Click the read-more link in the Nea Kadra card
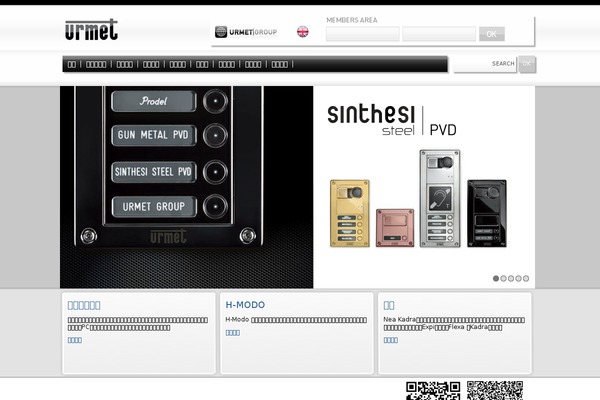The height and width of the screenshot is (400, 600). [391, 340]
